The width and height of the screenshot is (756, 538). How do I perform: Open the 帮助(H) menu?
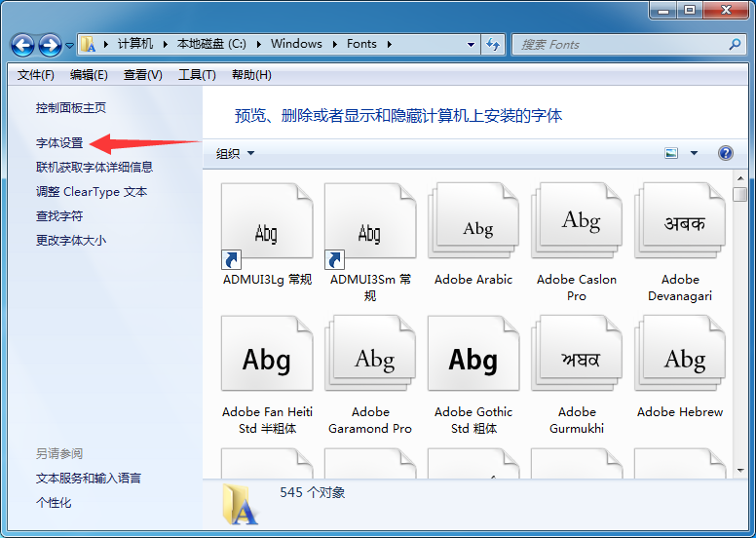tap(251, 75)
